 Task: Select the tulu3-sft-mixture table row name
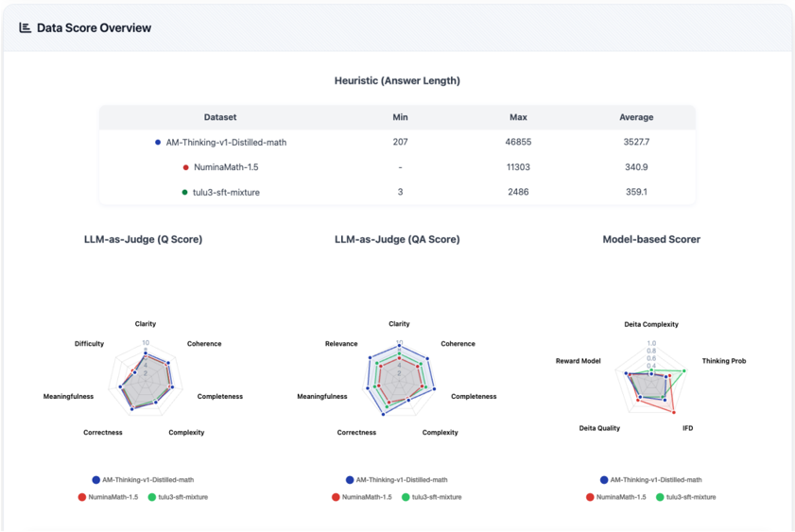point(226,192)
